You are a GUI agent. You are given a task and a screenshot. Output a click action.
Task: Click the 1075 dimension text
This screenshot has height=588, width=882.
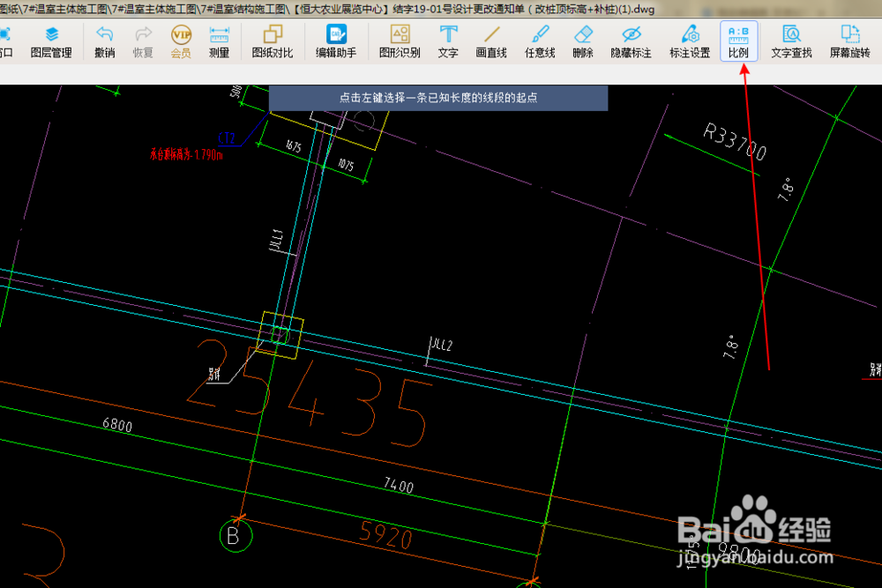346,165
